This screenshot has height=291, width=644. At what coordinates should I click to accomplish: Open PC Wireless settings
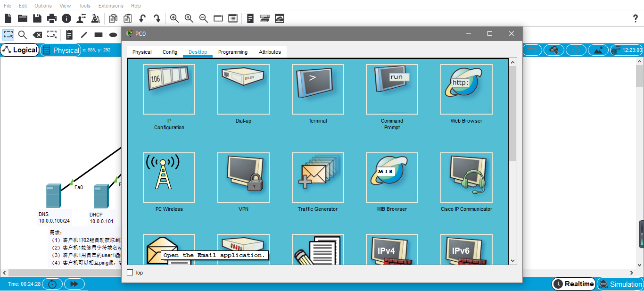[x=169, y=178]
